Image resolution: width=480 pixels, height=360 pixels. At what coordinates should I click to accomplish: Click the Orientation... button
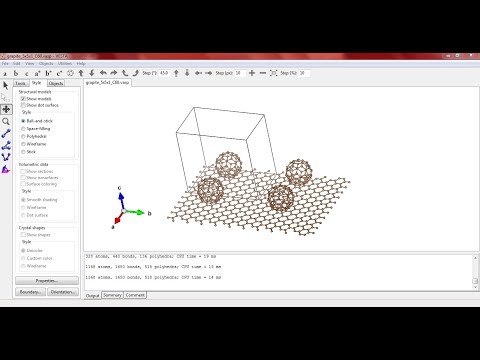click(63, 292)
